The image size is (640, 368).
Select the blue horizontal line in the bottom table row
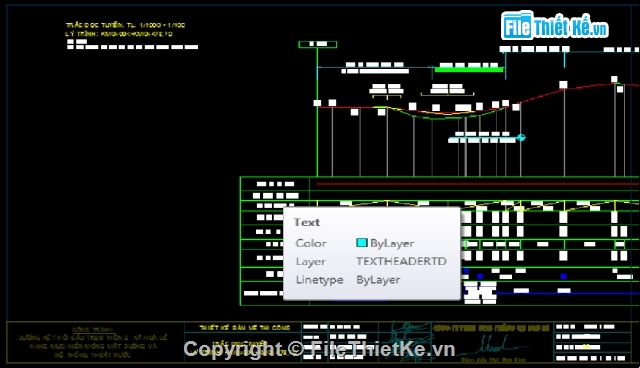(567, 293)
